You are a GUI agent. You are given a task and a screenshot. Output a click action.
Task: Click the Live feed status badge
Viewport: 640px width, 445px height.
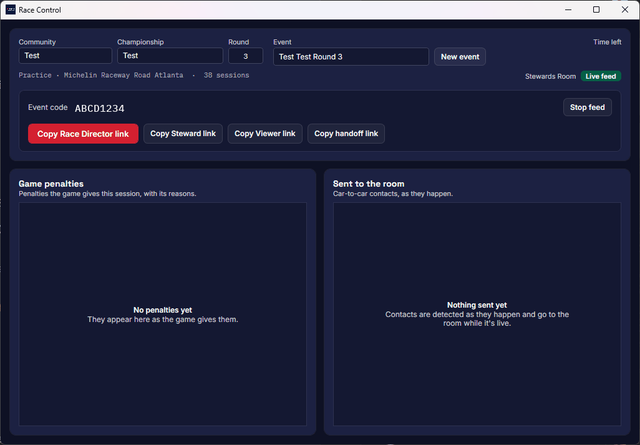[x=600, y=76]
